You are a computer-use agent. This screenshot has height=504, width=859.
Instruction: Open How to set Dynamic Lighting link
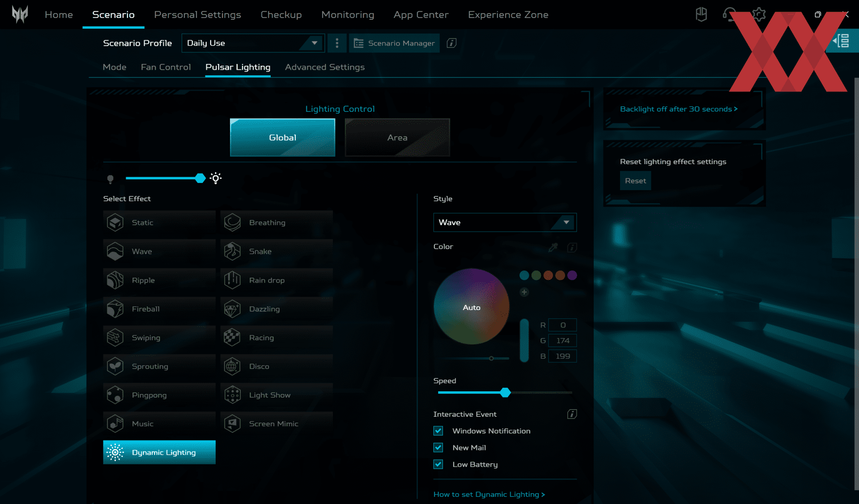pyautogui.click(x=489, y=494)
